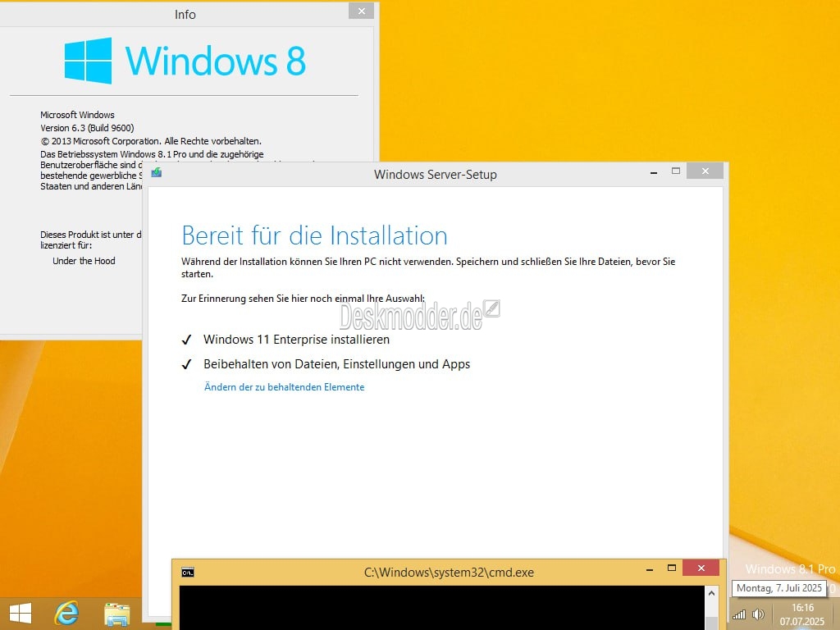Click the 'C:\Windows\system32\cmd.exe' title bar text
The image size is (840, 630).
(449, 572)
